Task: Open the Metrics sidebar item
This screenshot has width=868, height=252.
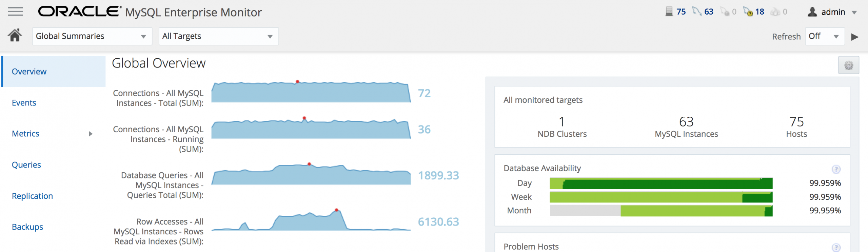Action: (25, 134)
